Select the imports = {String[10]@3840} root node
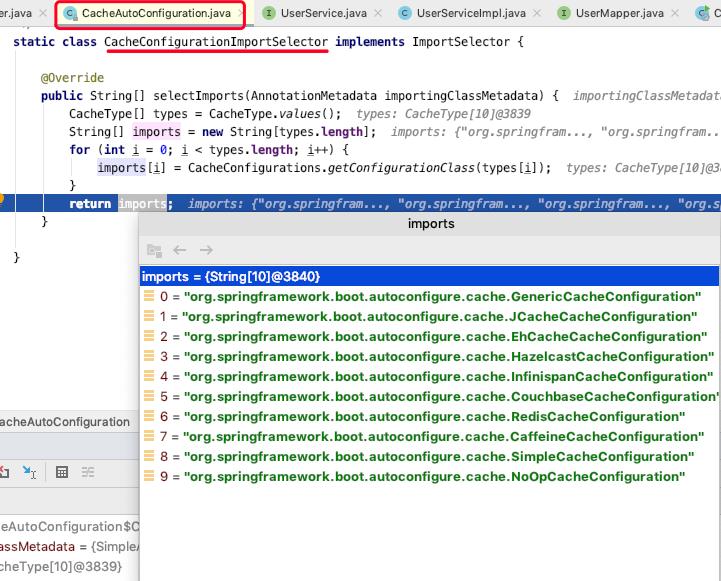This screenshot has height=581, width=721. pyautogui.click(x=231, y=276)
